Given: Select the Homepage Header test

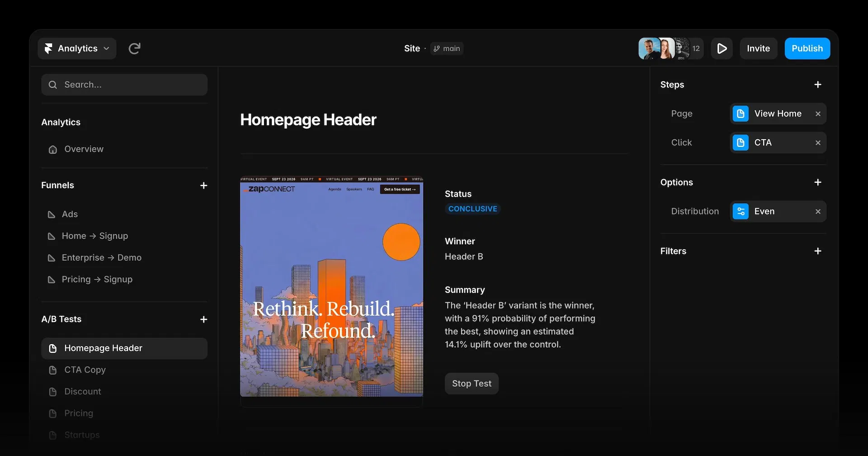Looking at the screenshot, I should 124,348.
